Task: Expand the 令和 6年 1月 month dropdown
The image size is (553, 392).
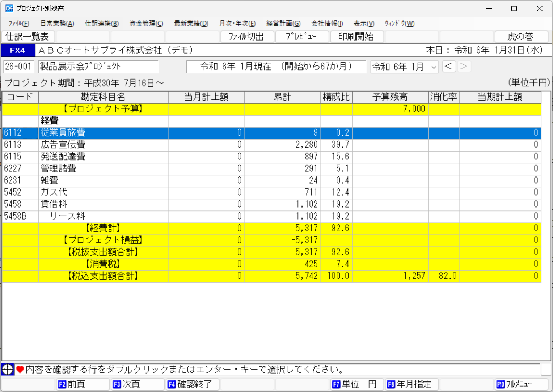Action: 434,67
